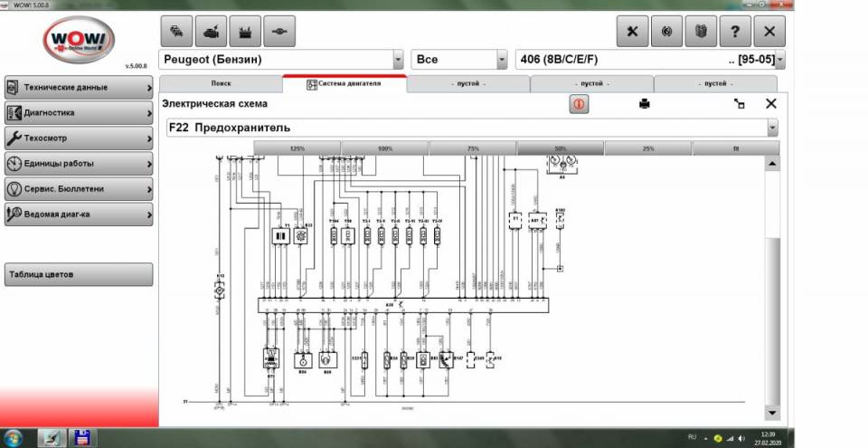Set diagram zoom to 75%
This screenshot has width=868, height=448.
(472, 148)
